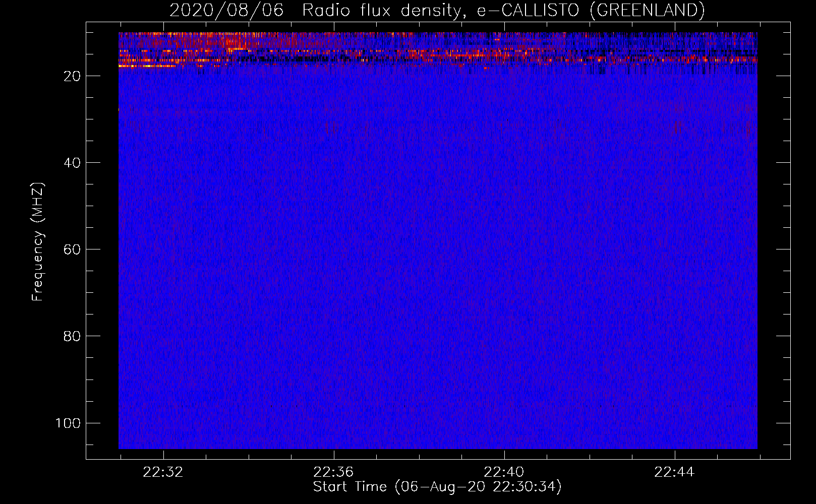Click the 20 frequency axis label

[x=72, y=76]
